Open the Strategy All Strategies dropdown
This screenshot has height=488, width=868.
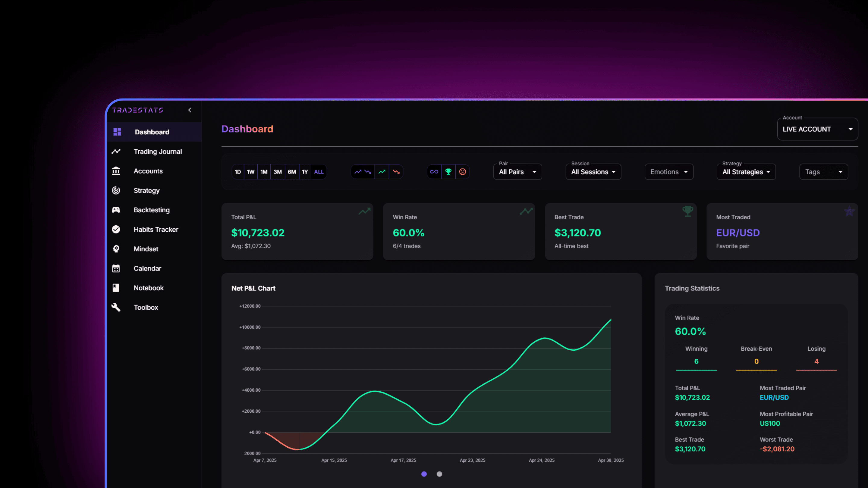click(746, 172)
